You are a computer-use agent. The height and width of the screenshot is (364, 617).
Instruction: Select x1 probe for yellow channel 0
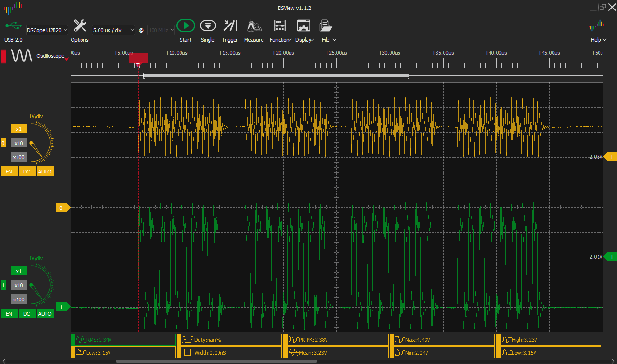[x=19, y=129]
